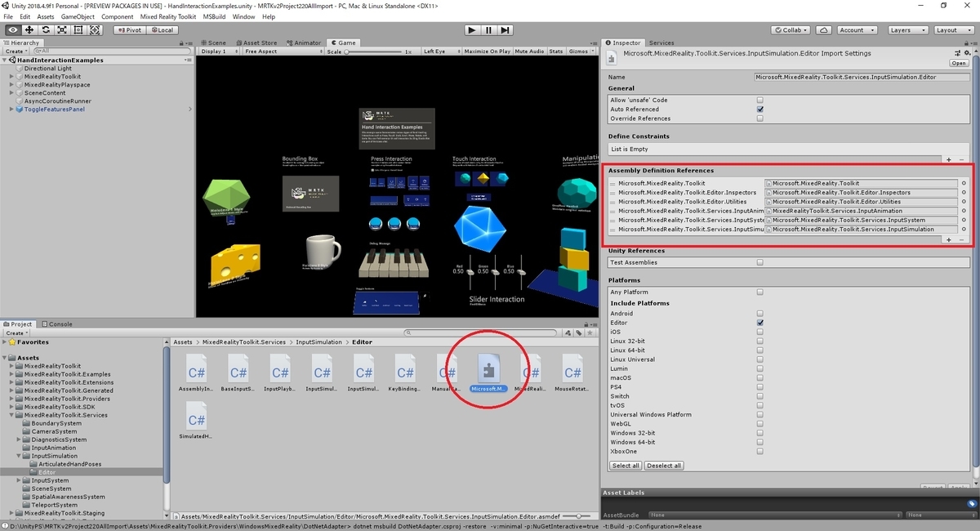The width and height of the screenshot is (980, 531).
Task: Open the Display 1 dropdown
Action: (x=219, y=51)
